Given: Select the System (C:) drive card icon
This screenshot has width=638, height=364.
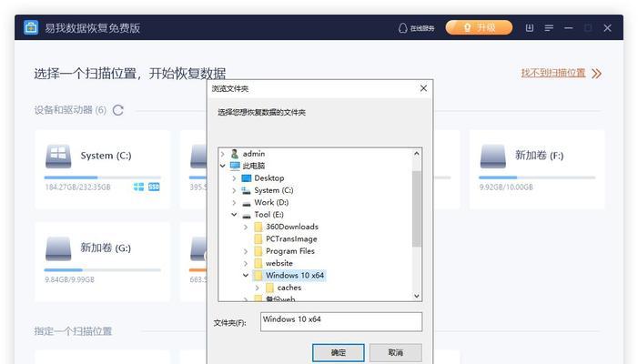Looking at the screenshot, I should click(58, 156).
